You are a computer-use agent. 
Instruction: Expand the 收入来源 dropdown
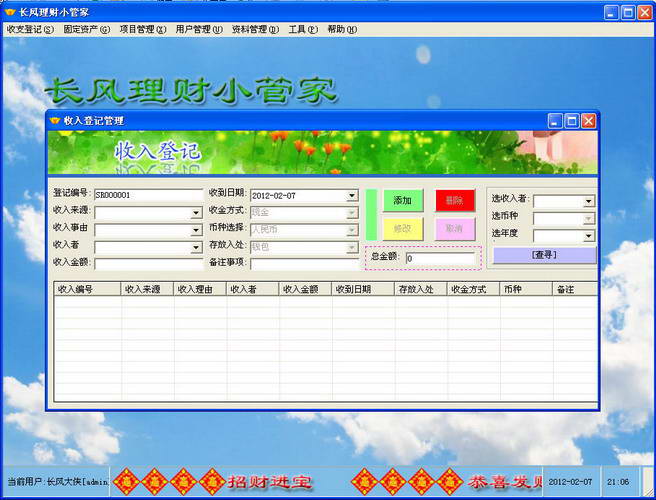[196, 213]
